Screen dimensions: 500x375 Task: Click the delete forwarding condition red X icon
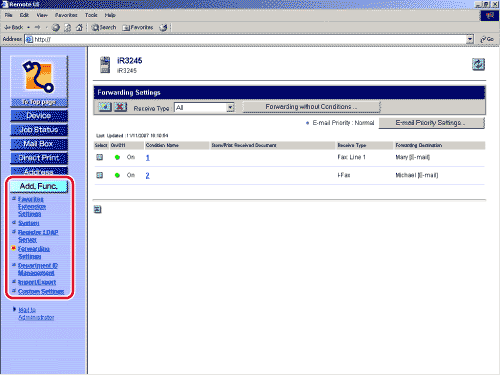click(120, 107)
